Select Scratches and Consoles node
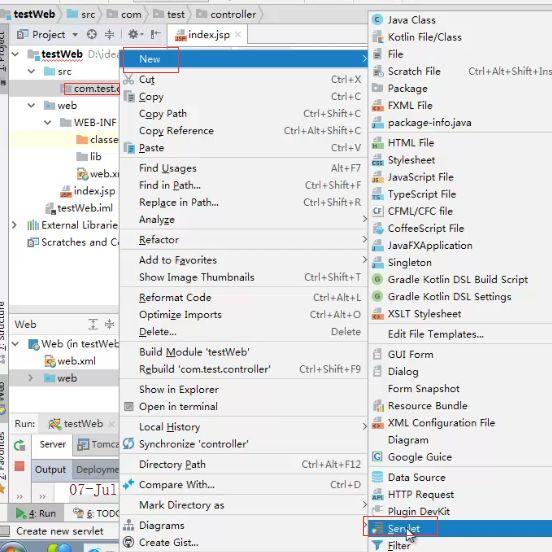This screenshot has height=552, width=552. point(73,242)
